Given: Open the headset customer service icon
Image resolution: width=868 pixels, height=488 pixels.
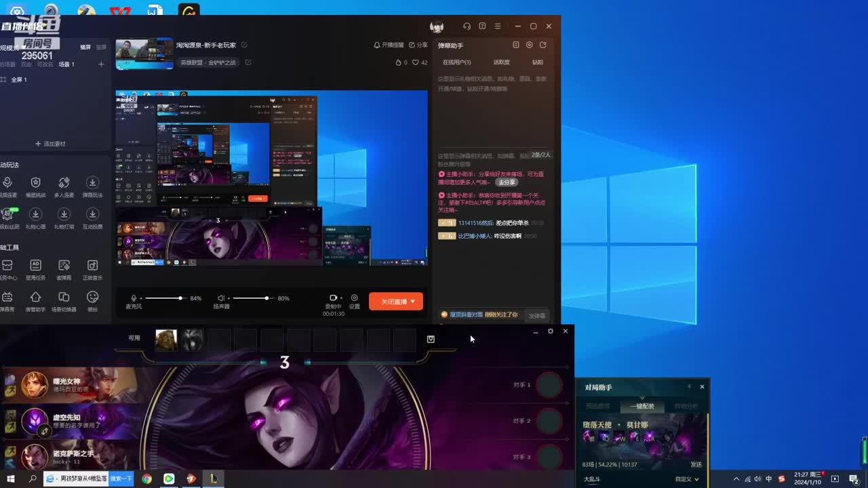Looking at the screenshot, I should click(467, 26).
